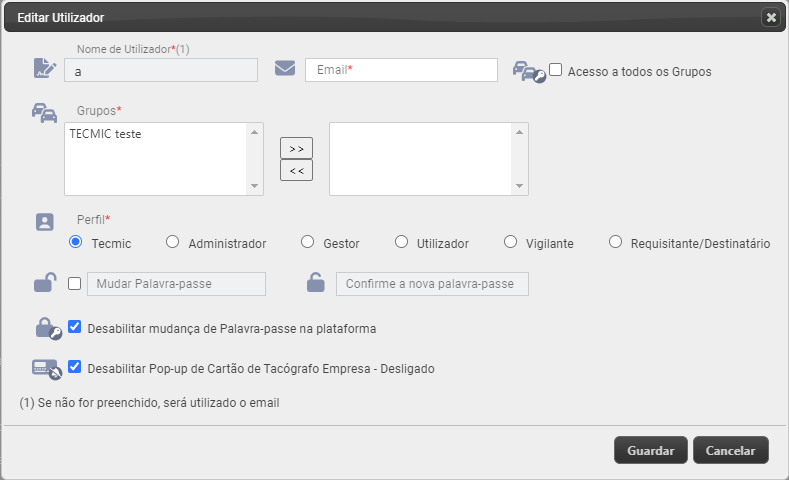Click into the Email input field
This screenshot has width=789, height=480.
point(402,70)
